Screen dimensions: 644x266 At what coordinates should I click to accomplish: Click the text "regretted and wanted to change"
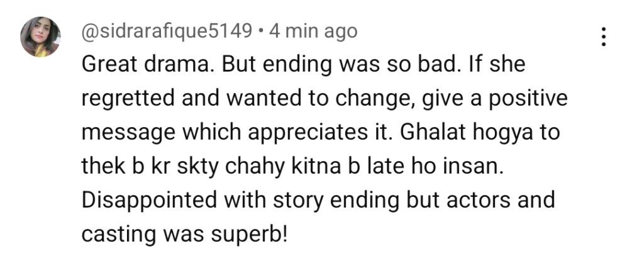pyautogui.click(x=214, y=98)
